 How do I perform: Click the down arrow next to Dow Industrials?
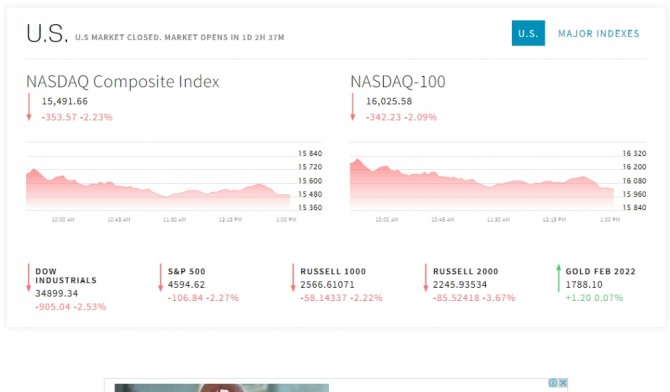pyautogui.click(x=29, y=277)
